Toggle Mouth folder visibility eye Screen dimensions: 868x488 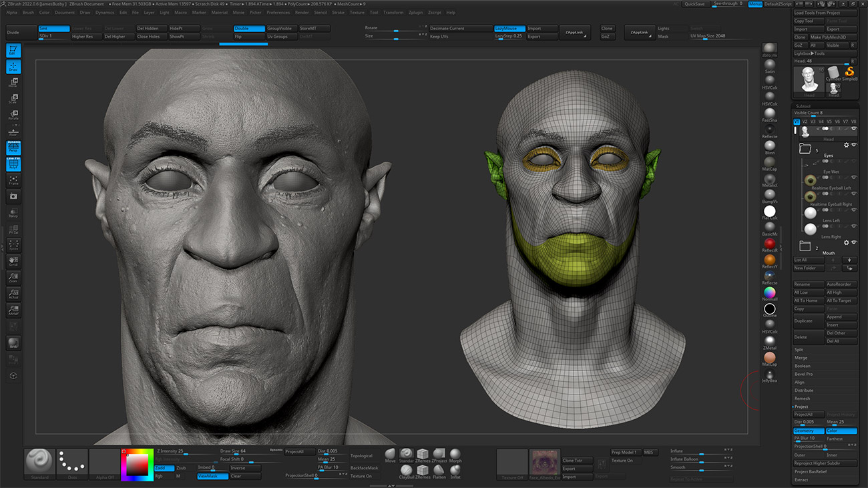(x=853, y=242)
